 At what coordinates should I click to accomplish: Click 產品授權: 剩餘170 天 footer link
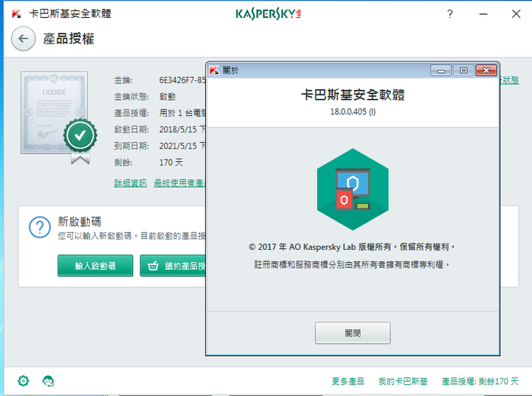coord(480,381)
